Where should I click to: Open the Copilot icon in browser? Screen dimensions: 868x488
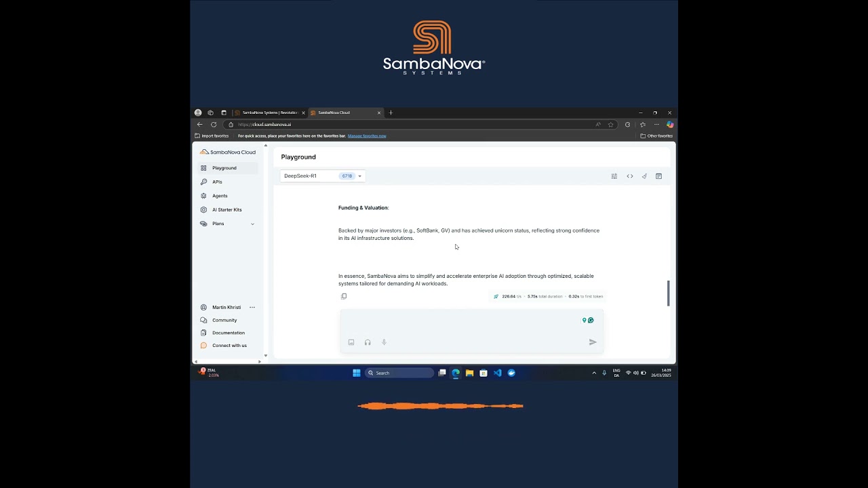pyautogui.click(x=670, y=125)
